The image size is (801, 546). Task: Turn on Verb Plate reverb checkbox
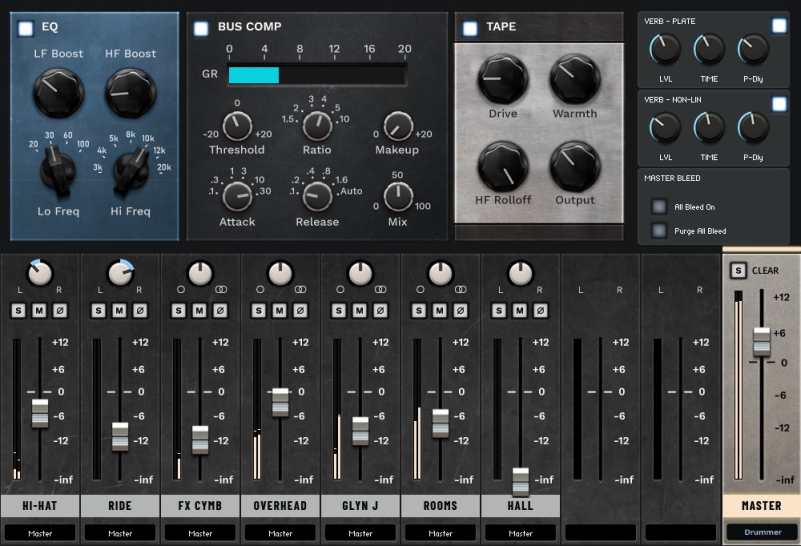pyautogui.click(x=779, y=25)
